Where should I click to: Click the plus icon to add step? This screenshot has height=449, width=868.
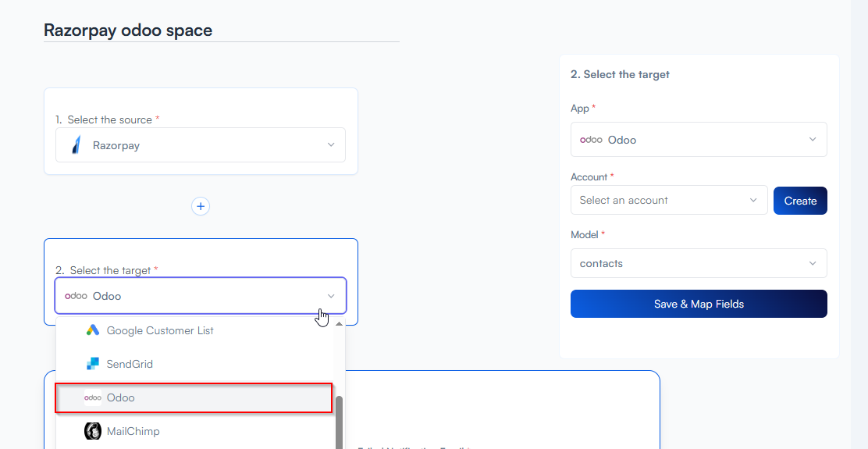201,206
